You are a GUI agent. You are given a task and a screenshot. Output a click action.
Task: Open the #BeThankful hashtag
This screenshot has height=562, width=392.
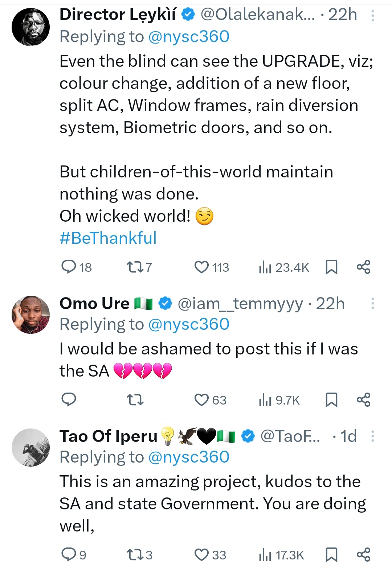(108, 238)
